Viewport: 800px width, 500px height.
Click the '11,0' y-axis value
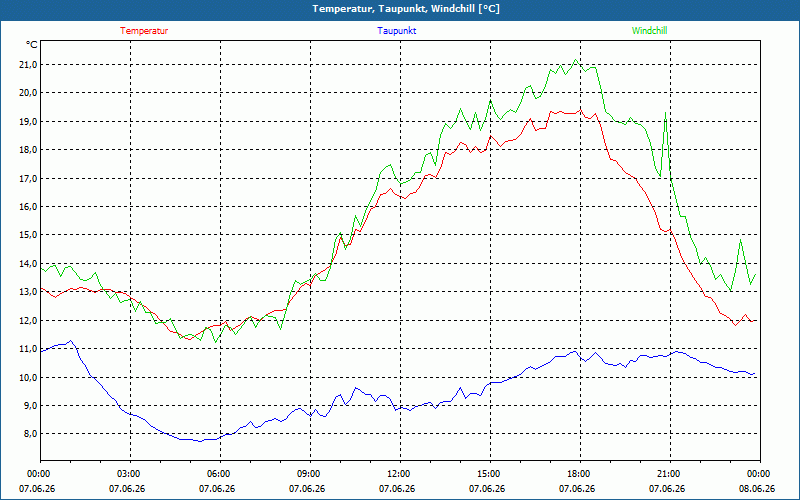[x=28, y=348]
